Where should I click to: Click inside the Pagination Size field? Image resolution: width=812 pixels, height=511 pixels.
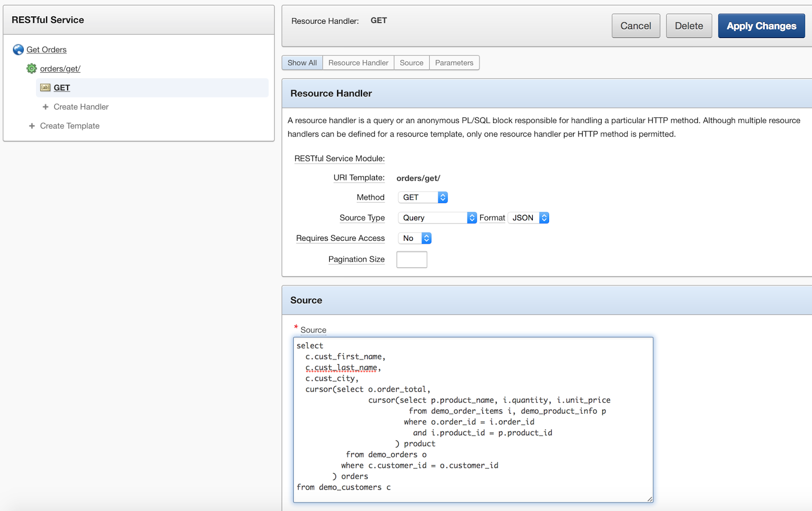click(x=412, y=259)
